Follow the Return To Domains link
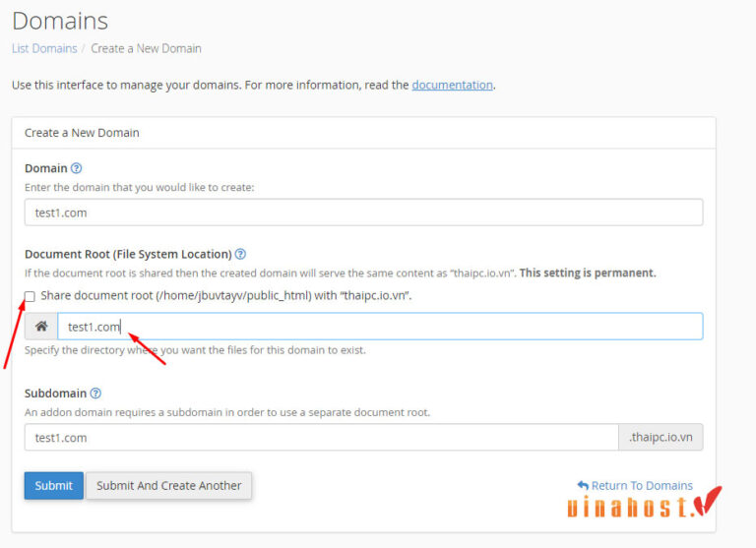 tap(642, 486)
